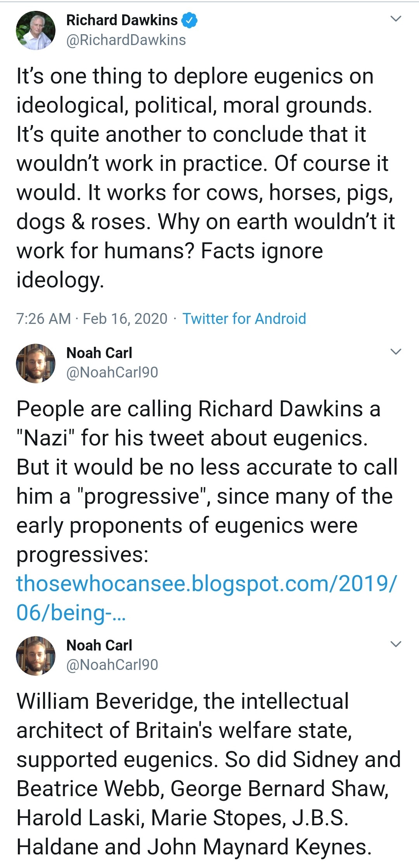Open Noah Carl's avatar on the "progressive" tweet

[35, 363]
